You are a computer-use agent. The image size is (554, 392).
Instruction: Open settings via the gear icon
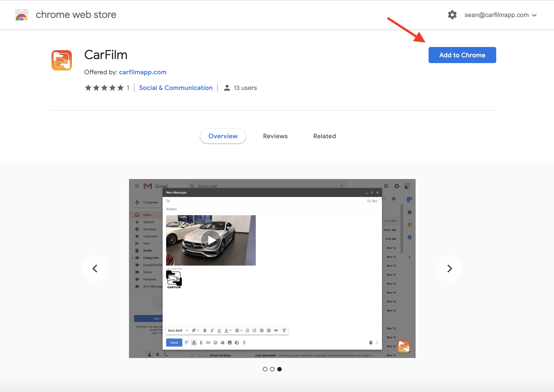point(452,15)
